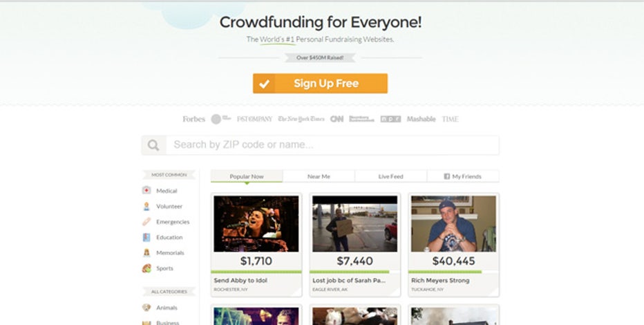Viewport: 644px width, 325px height.
Task: Click the Sign Up Free button
Action: [x=320, y=84]
